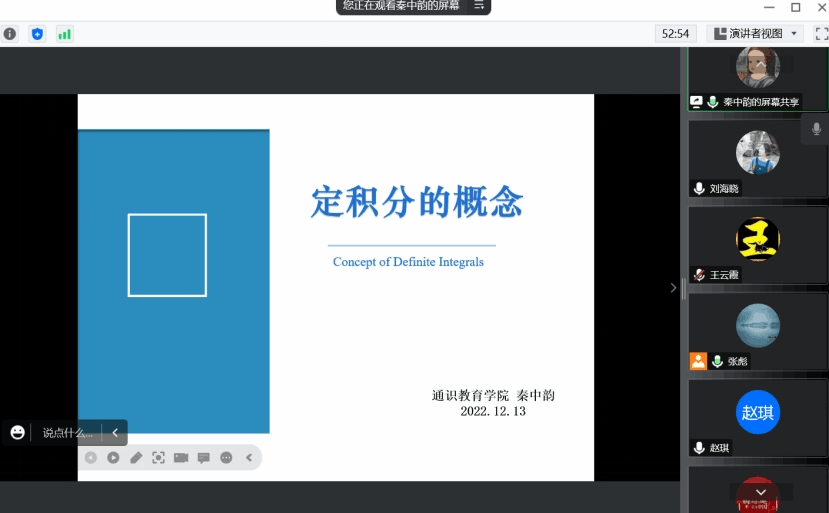Click the date 2022. 12. 13
This screenshot has width=829, height=513.
493,411
